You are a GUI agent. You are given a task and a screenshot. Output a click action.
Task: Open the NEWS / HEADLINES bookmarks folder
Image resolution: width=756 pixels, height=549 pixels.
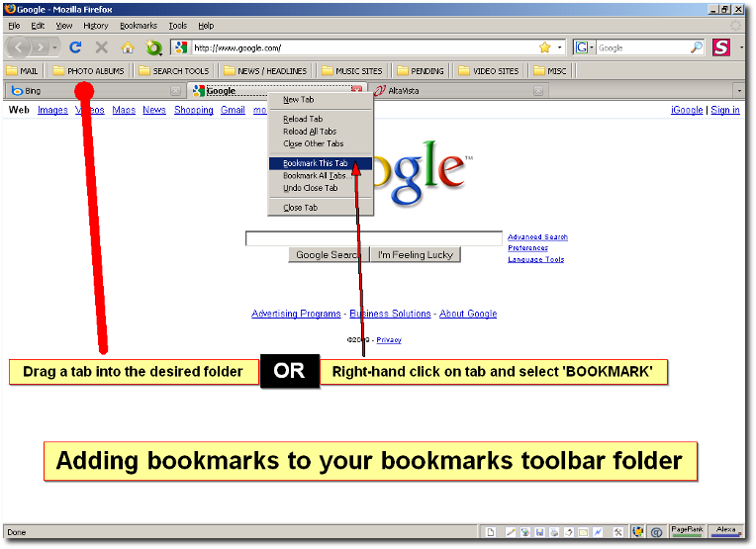(x=265, y=71)
